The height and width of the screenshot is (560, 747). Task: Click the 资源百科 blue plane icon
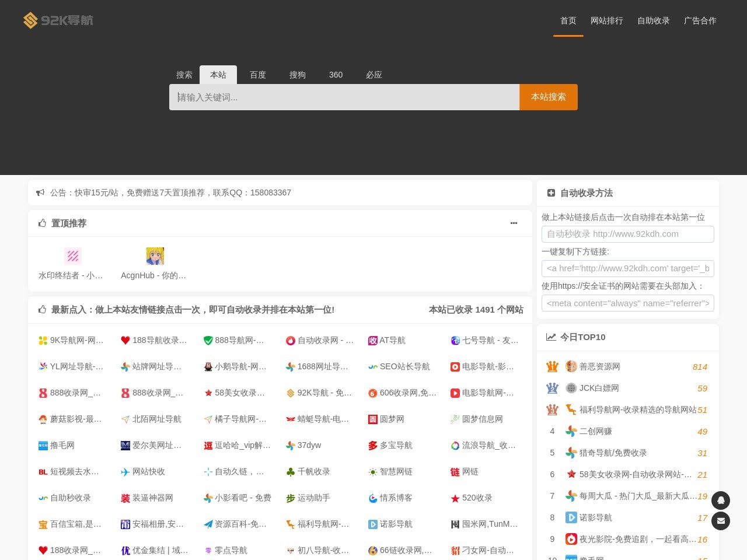208,524
